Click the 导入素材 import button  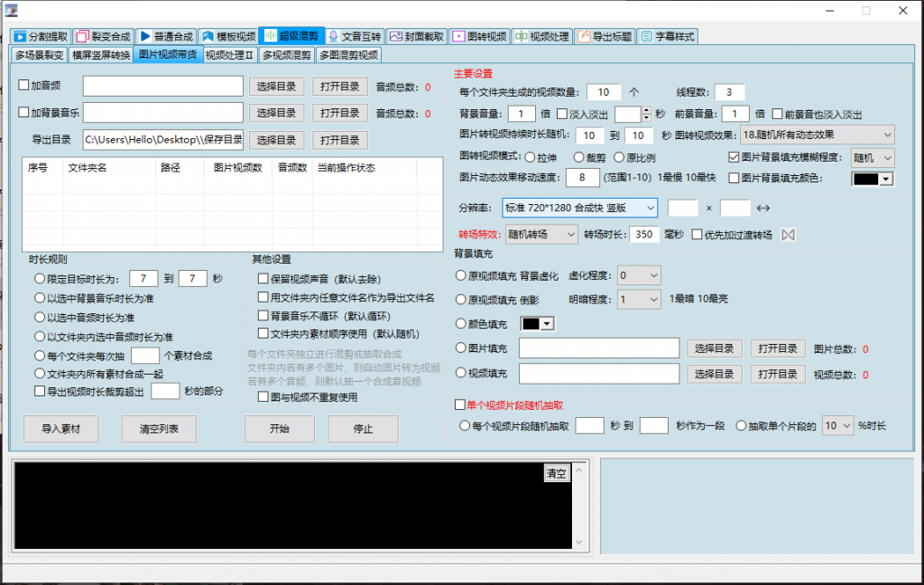coord(61,429)
